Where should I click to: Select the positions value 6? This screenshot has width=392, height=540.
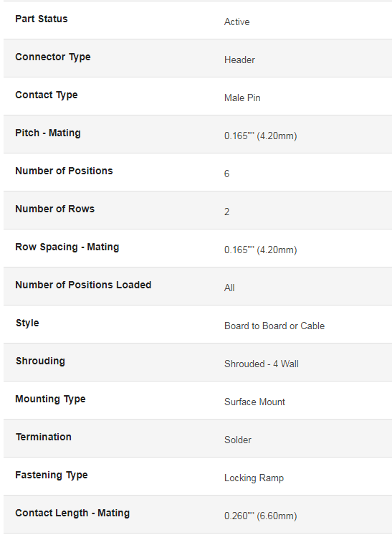tap(226, 174)
